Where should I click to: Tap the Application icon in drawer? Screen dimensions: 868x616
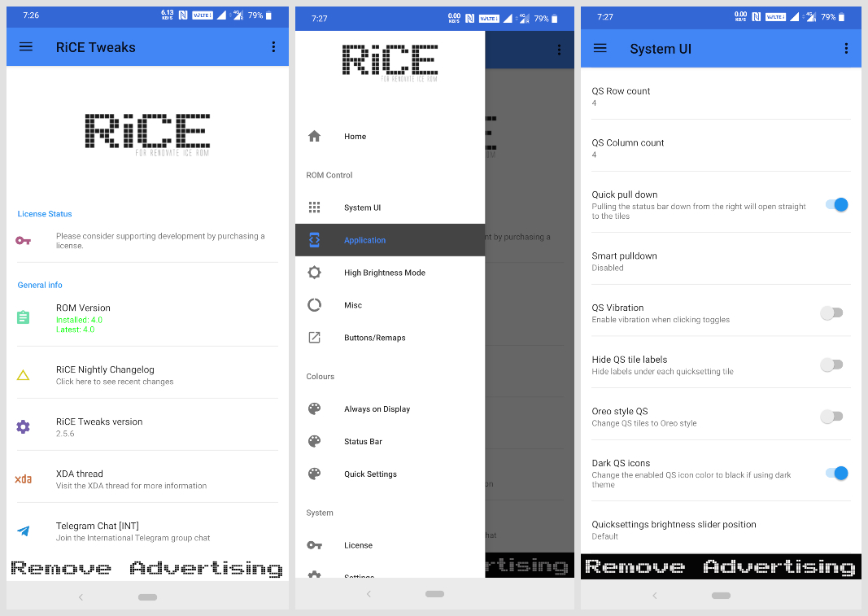pos(315,240)
